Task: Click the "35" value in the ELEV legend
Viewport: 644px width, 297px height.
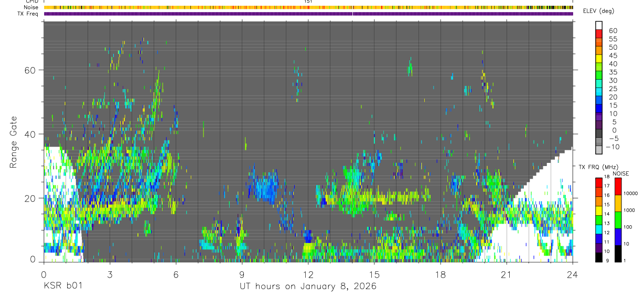Action: pyautogui.click(x=613, y=72)
